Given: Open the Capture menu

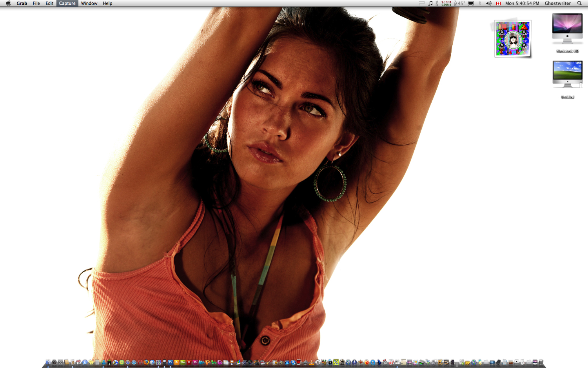Looking at the screenshot, I should (67, 3).
